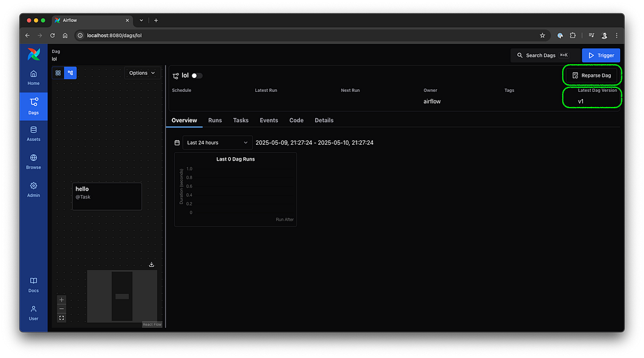Zoom in on the graph canvas
This screenshot has height=358, width=644.
62,300
